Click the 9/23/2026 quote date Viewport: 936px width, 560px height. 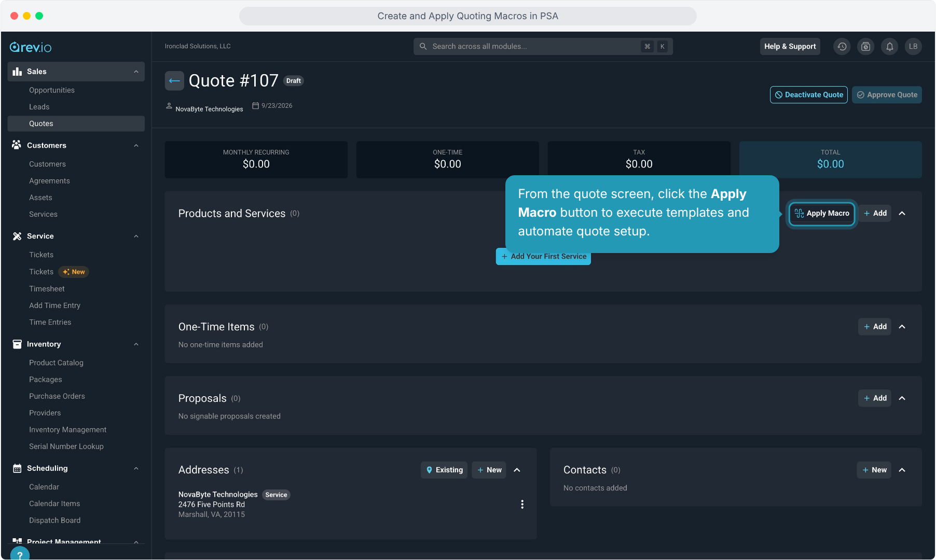coord(277,106)
